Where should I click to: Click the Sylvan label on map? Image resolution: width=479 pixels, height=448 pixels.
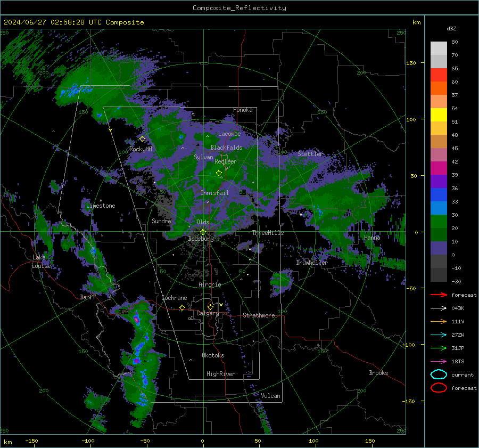click(203, 157)
